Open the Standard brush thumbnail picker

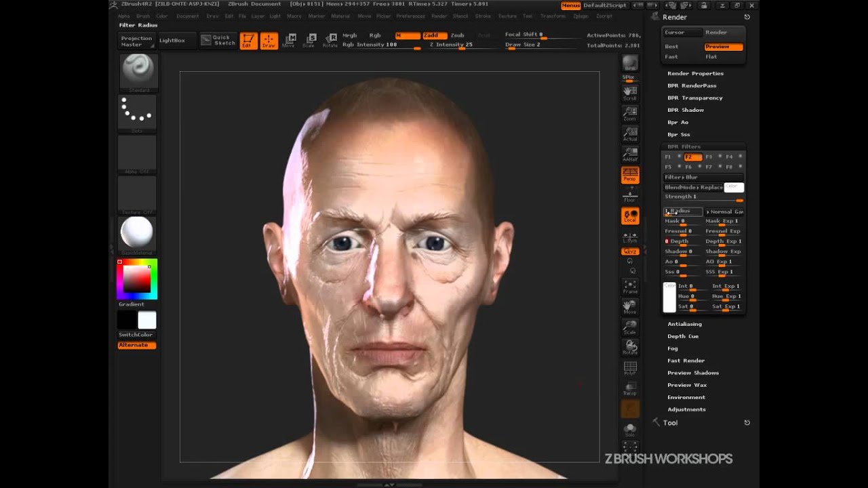point(138,73)
